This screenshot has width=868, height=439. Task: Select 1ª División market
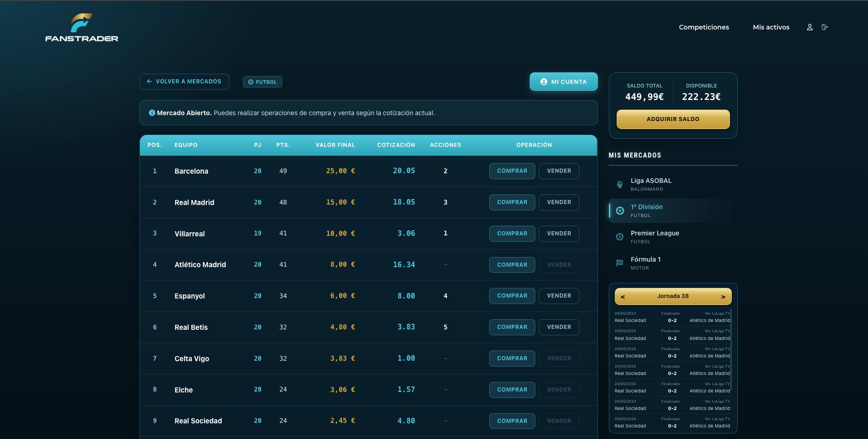673,211
